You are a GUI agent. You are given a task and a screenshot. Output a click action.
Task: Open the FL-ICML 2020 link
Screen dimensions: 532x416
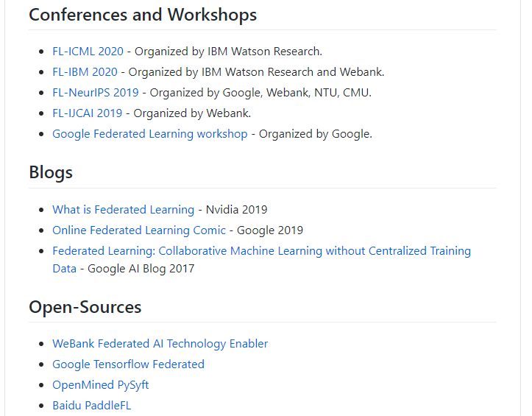88,52
